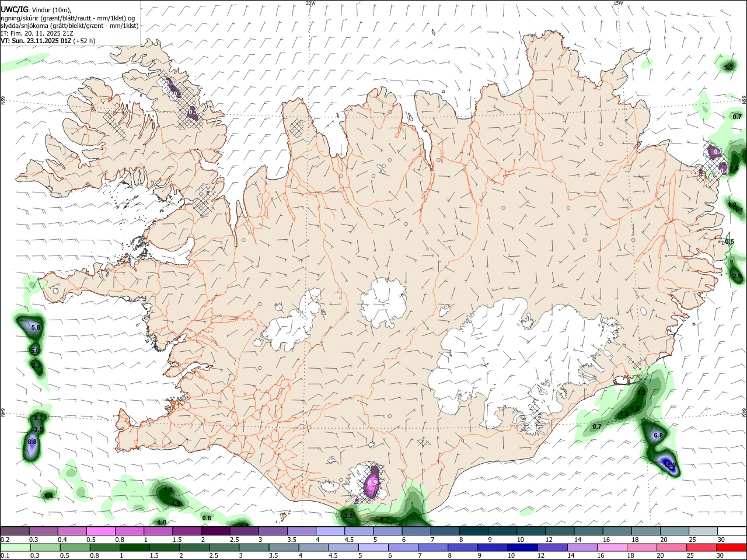Click the '5.8' precipitation value off the west coast

tap(36, 328)
